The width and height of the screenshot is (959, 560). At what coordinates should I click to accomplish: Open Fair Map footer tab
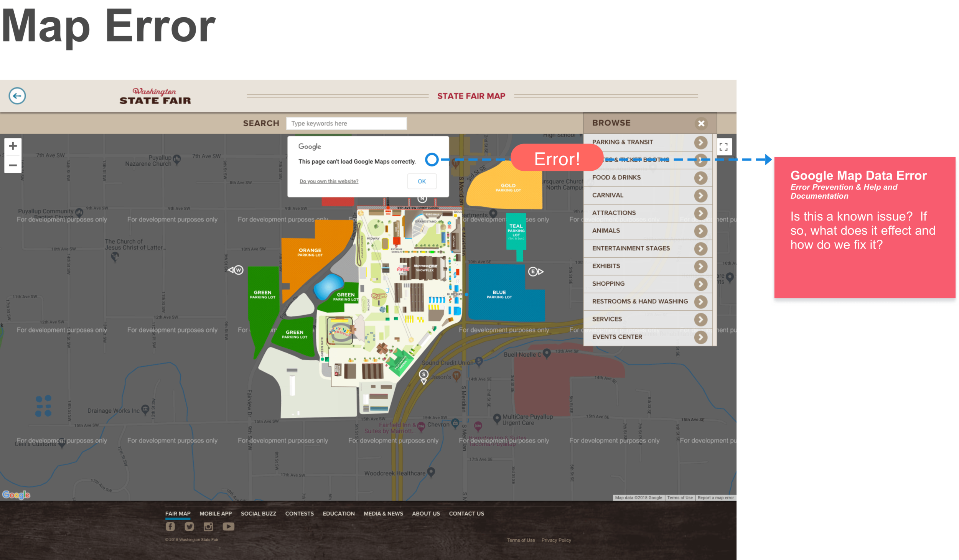[x=178, y=514]
